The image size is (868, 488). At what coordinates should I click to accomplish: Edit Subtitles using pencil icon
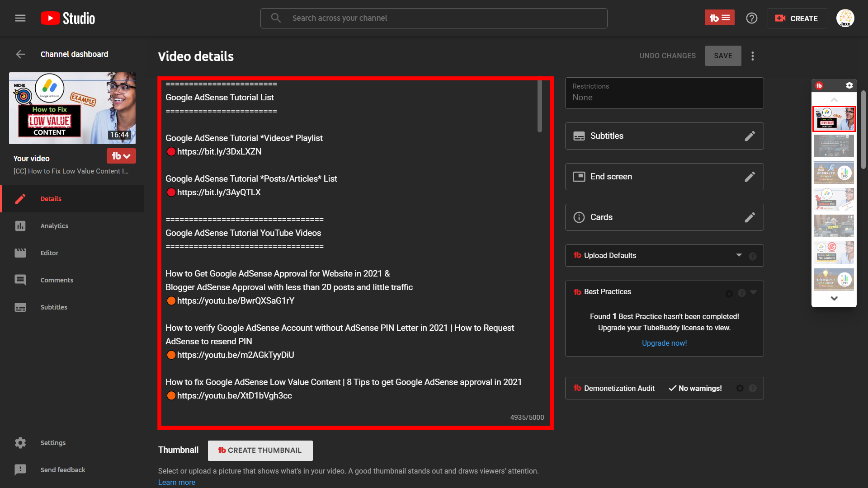(x=750, y=136)
